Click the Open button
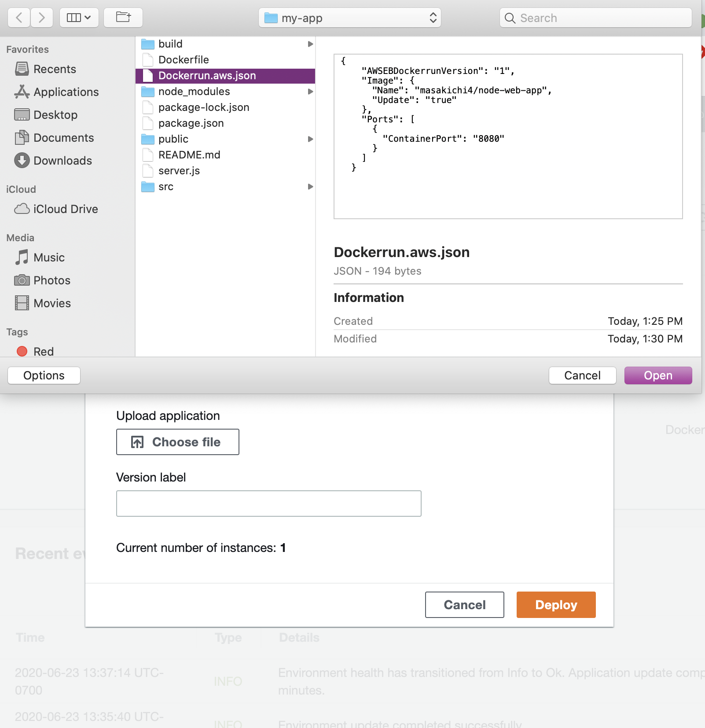 (658, 375)
